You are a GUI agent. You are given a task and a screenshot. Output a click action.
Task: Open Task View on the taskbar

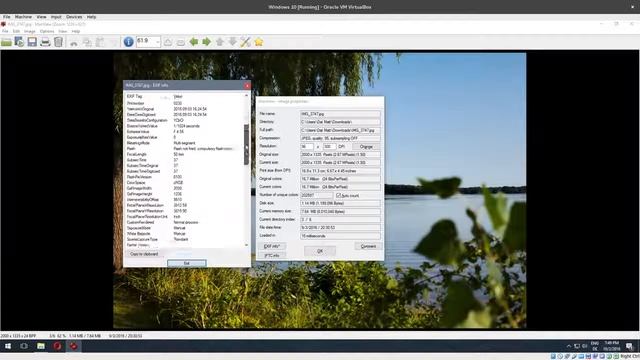tap(24, 346)
